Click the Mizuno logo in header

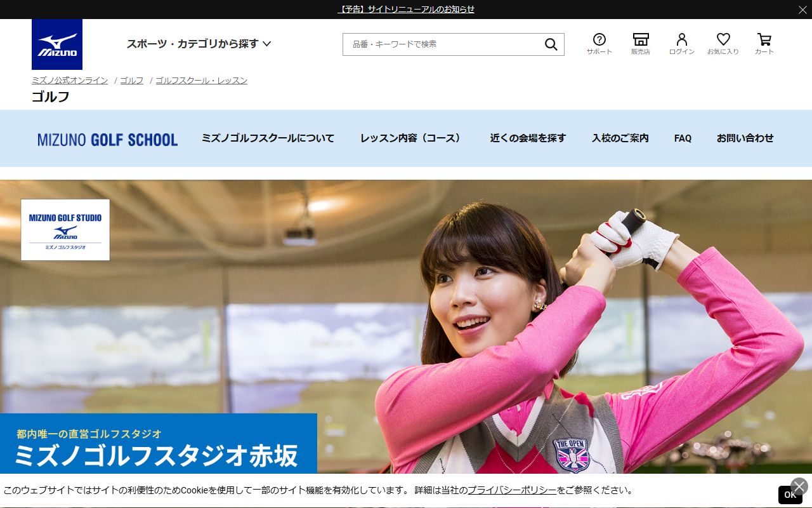point(57,44)
